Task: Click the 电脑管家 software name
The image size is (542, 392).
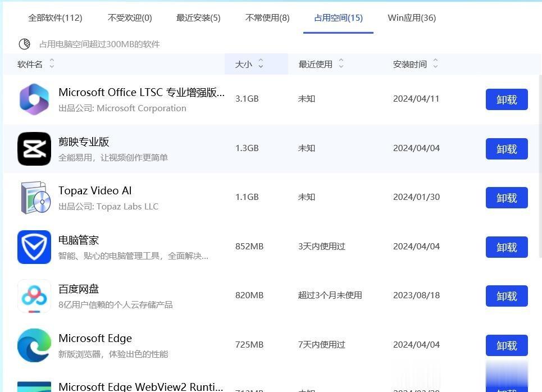Action: [x=79, y=240]
